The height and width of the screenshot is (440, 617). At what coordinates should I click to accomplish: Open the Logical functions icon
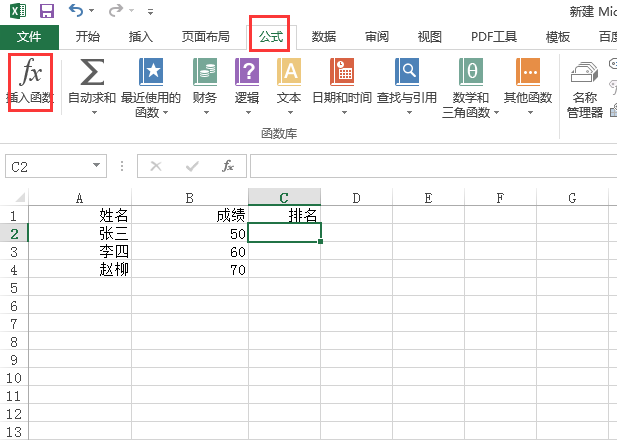click(247, 72)
